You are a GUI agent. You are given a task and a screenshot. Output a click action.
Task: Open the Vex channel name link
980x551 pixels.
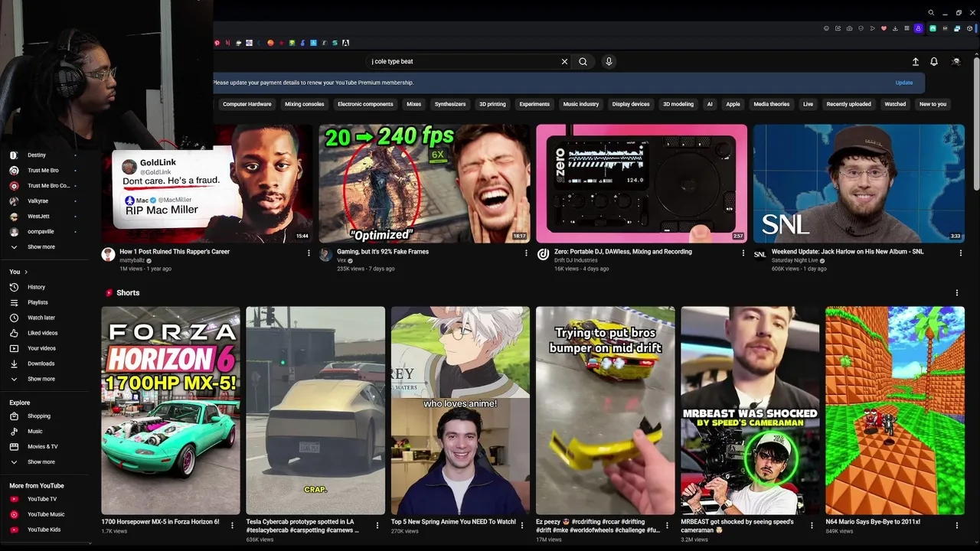click(x=341, y=260)
